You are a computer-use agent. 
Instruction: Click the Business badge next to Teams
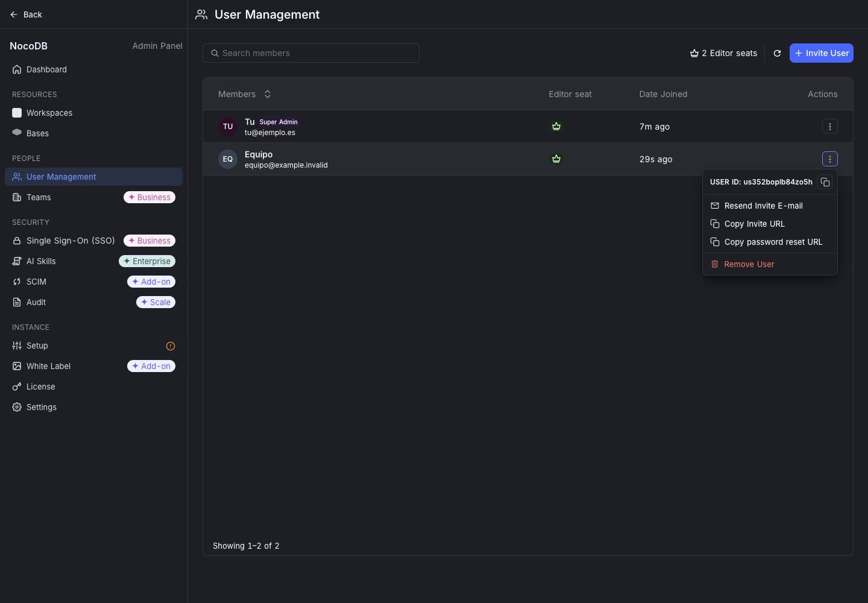click(149, 197)
